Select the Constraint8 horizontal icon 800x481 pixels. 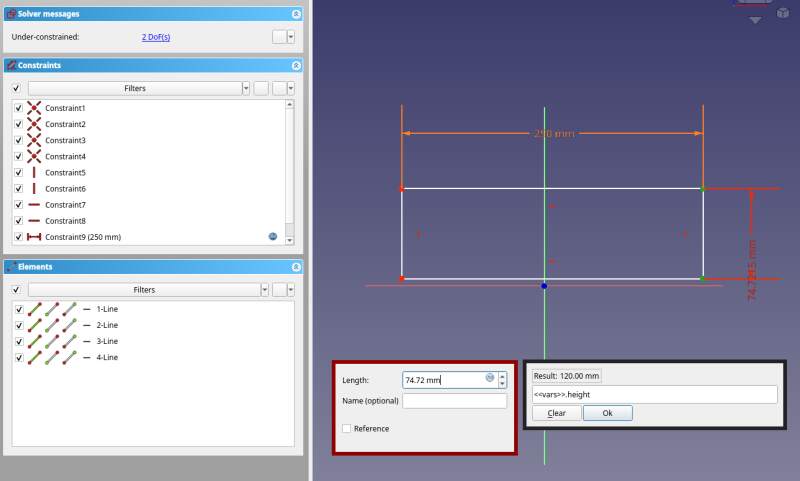[34, 221]
